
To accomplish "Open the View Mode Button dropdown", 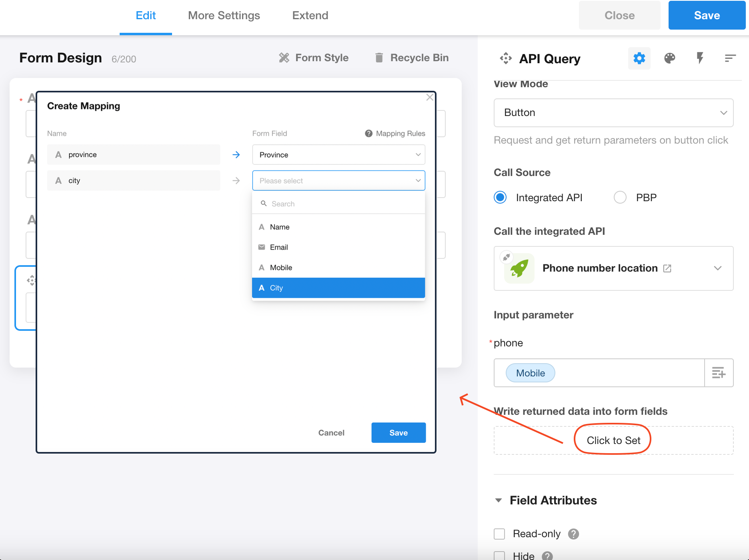I will pos(613,113).
